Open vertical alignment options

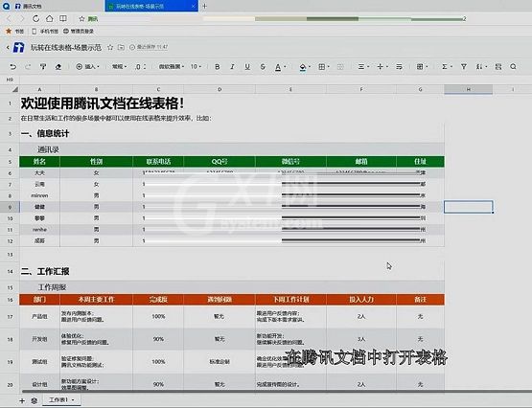point(381,67)
